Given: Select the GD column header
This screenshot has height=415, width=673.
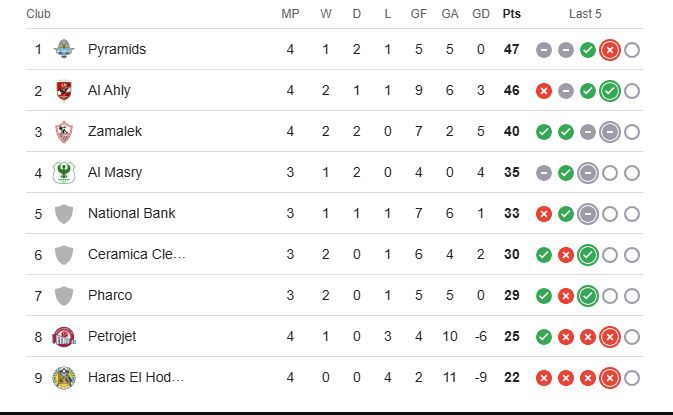Looking at the screenshot, I should 481,14.
